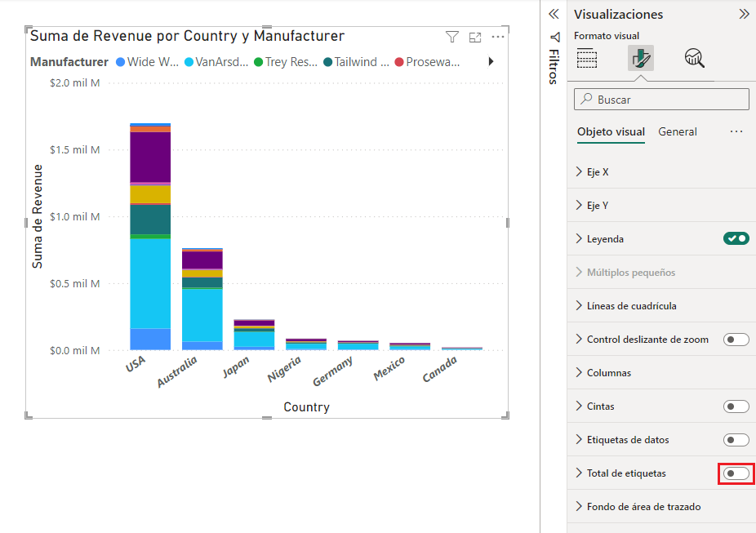
Task: Expand the Columnas section
Action: [579, 372]
